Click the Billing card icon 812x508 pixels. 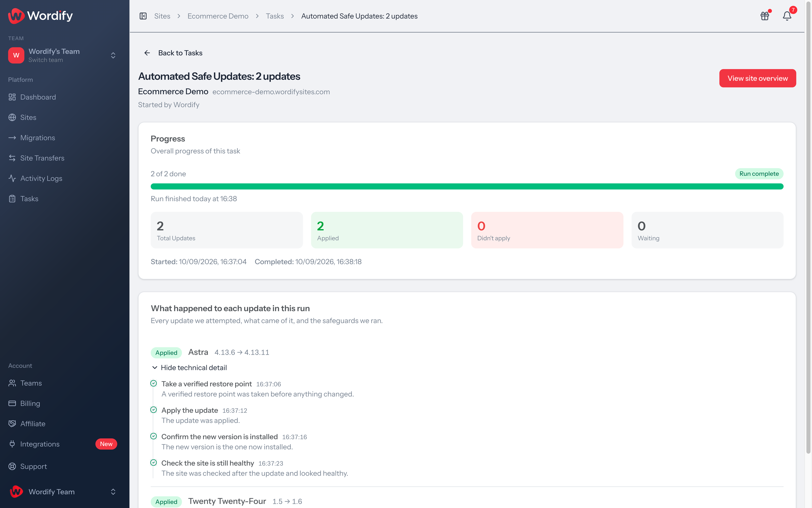pos(12,403)
